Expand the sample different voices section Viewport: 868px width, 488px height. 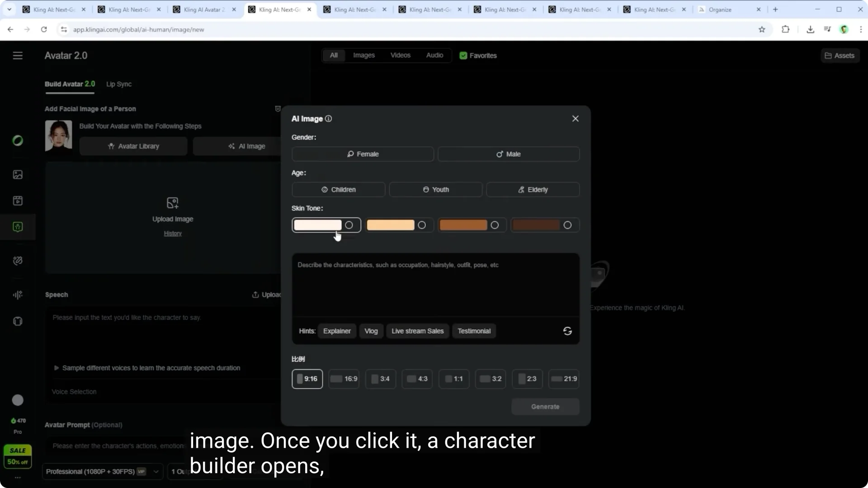(x=147, y=368)
